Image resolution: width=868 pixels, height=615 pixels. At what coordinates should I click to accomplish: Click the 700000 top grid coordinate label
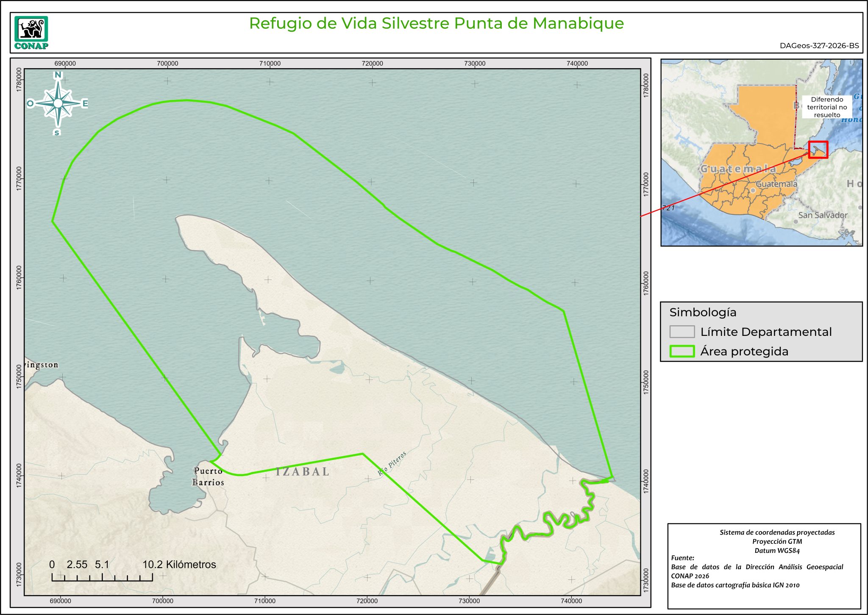(x=167, y=64)
